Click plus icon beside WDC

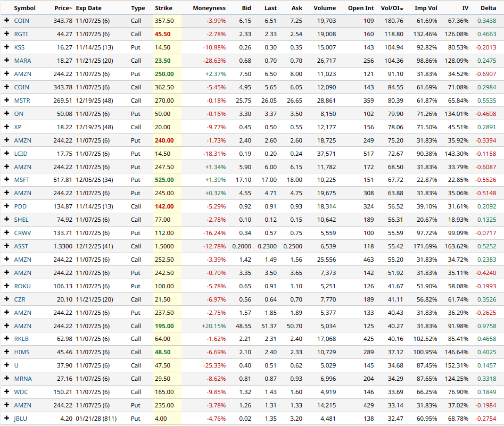click(6, 391)
